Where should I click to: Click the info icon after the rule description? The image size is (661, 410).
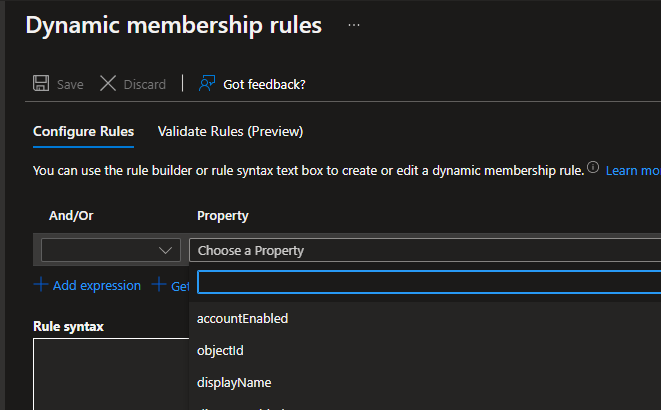(x=593, y=169)
